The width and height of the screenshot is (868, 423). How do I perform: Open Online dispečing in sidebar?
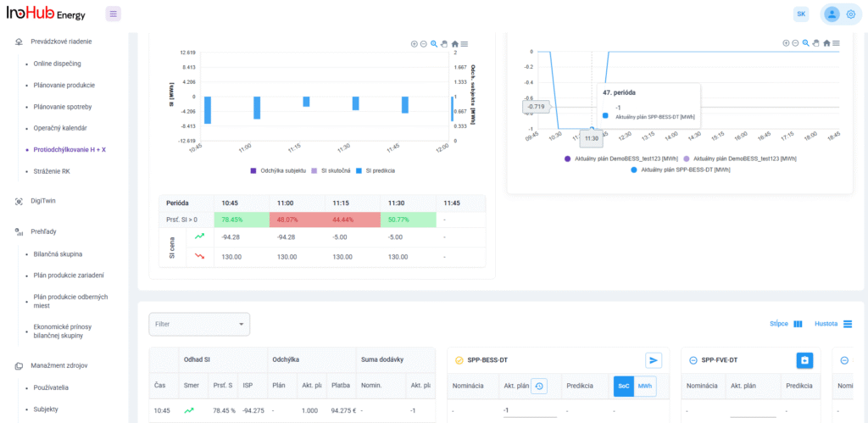pos(57,64)
